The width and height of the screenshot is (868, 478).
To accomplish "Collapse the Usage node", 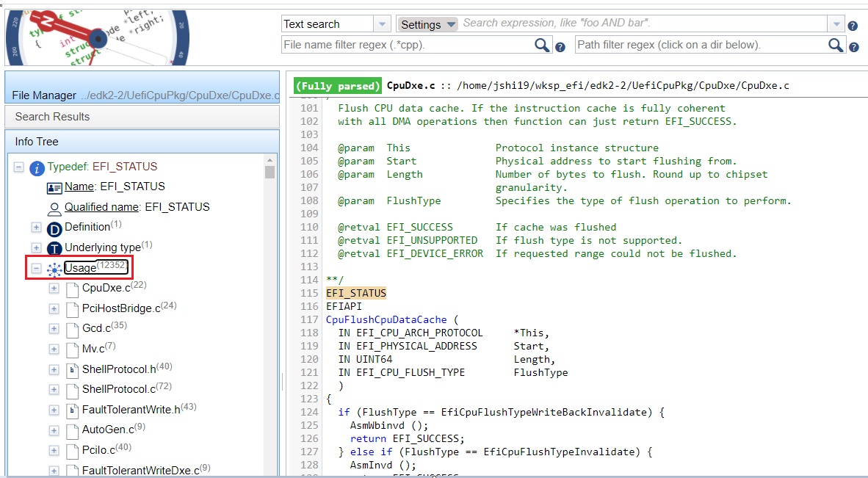I will pyautogui.click(x=37, y=268).
